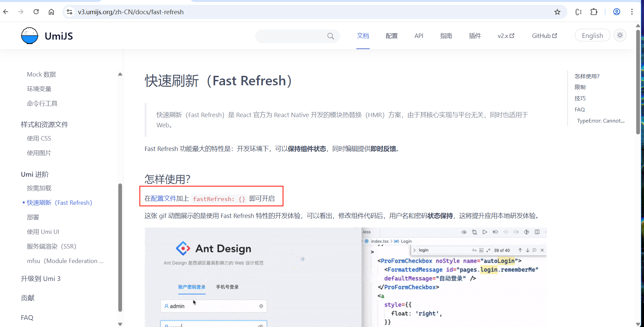Open the 使用图片 sidebar item
Viewport: 644px width, 327px height.
(x=39, y=153)
